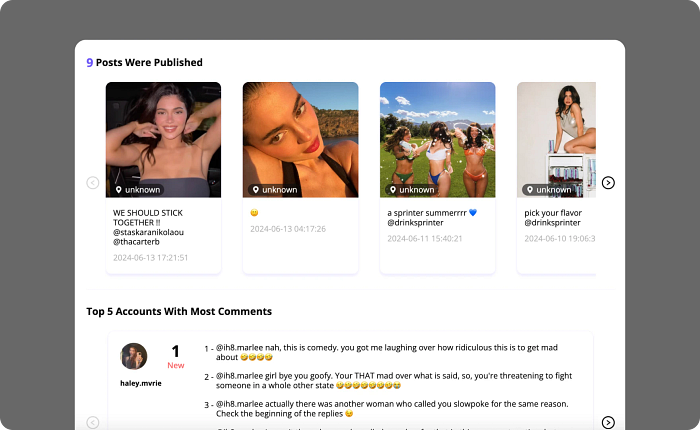
Task: Open the pick your flavor post image
Action: [x=556, y=140]
